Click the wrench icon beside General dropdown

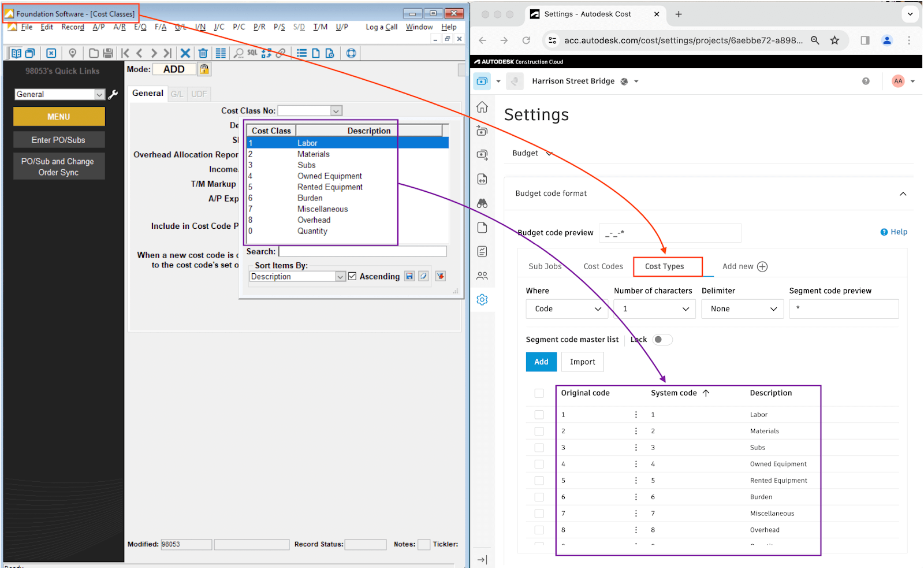[x=113, y=94]
